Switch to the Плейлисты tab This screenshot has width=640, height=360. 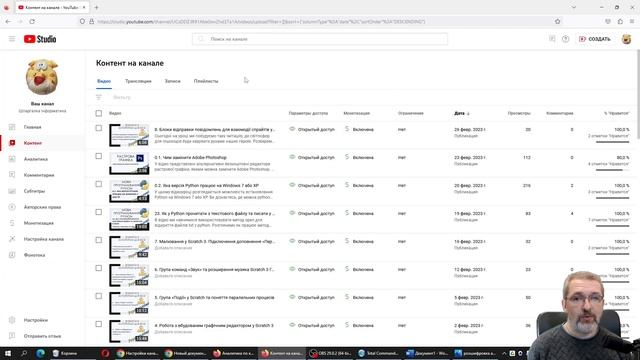click(x=206, y=81)
